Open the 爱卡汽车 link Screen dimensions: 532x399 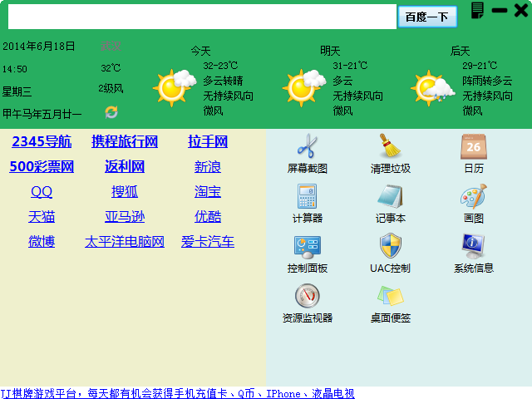tap(208, 242)
